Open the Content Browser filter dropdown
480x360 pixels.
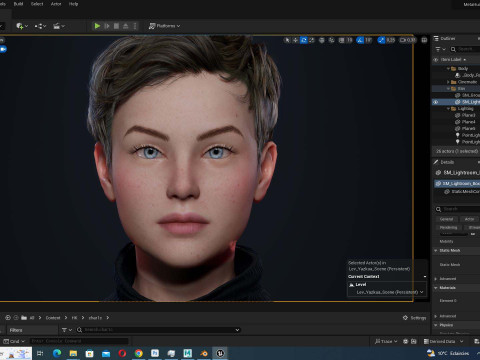pyautogui.click(x=67, y=330)
